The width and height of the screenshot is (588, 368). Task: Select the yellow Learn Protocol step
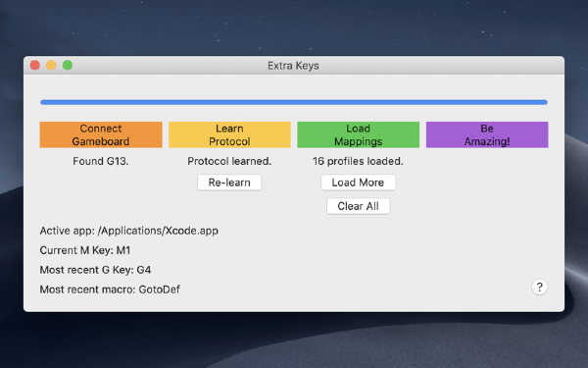[229, 134]
